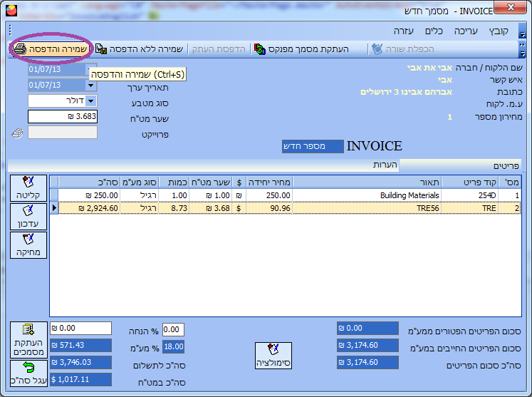This screenshot has height=397, width=532.
Task: Click the 'עגל סה"כ' round total button
Action: tap(28, 373)
